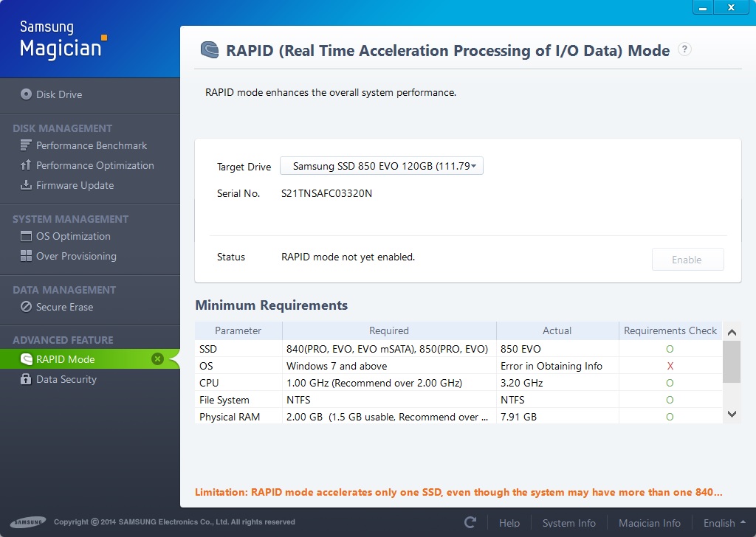This screenshot has height=537, width=756.
Task: Click the green O in Physical RAM row
Action: tap(670, 417)
